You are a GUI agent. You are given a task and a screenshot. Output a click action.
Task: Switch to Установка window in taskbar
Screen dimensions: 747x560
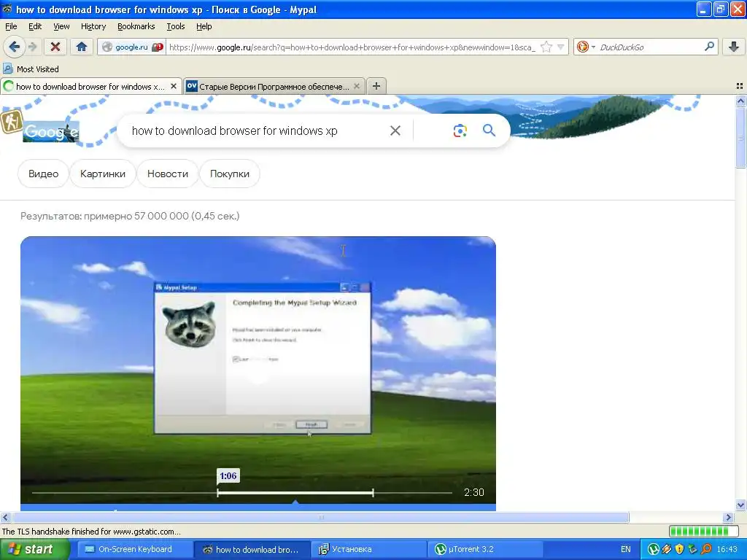point(368,550)
